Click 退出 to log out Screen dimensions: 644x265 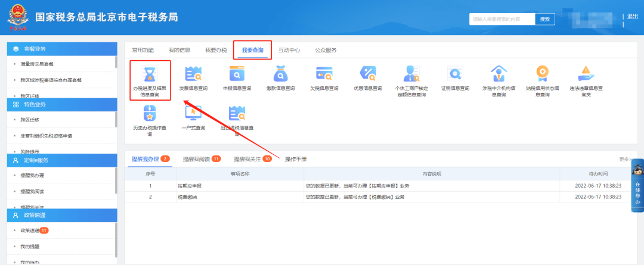[x=633, y=17]
